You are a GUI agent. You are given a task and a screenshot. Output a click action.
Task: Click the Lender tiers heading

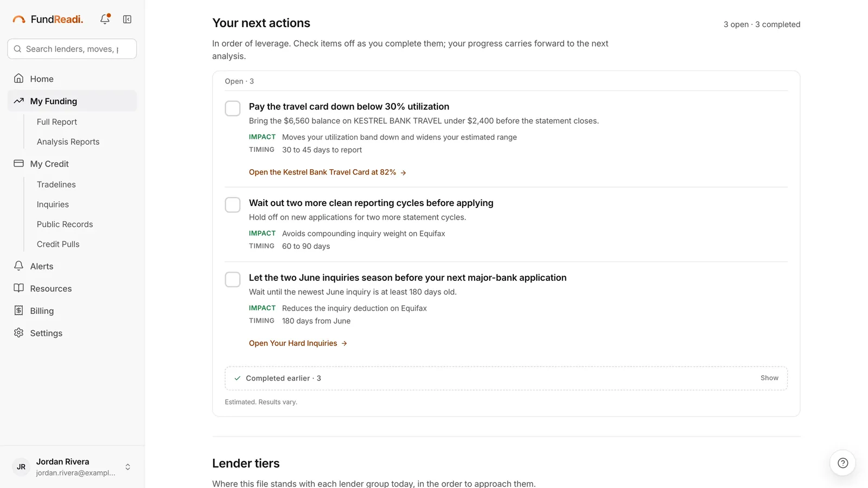coord(246,463)
